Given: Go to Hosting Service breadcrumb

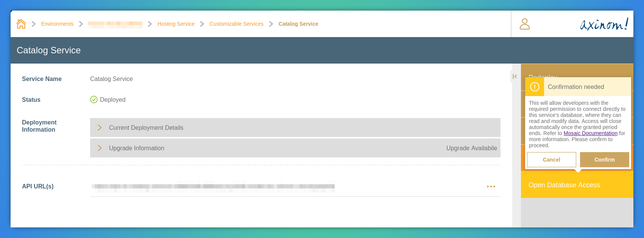Looking at the screenshot, I should pos(176,24).
